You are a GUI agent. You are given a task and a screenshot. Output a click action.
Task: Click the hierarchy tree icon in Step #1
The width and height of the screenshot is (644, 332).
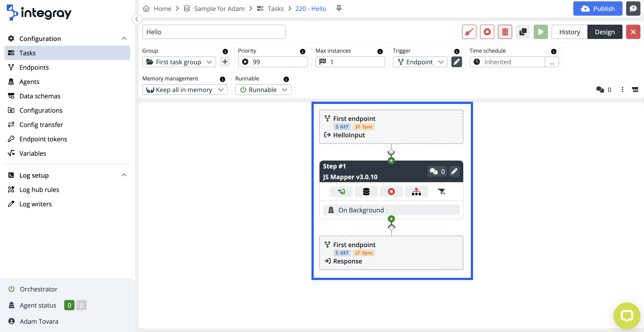(416, 192)
